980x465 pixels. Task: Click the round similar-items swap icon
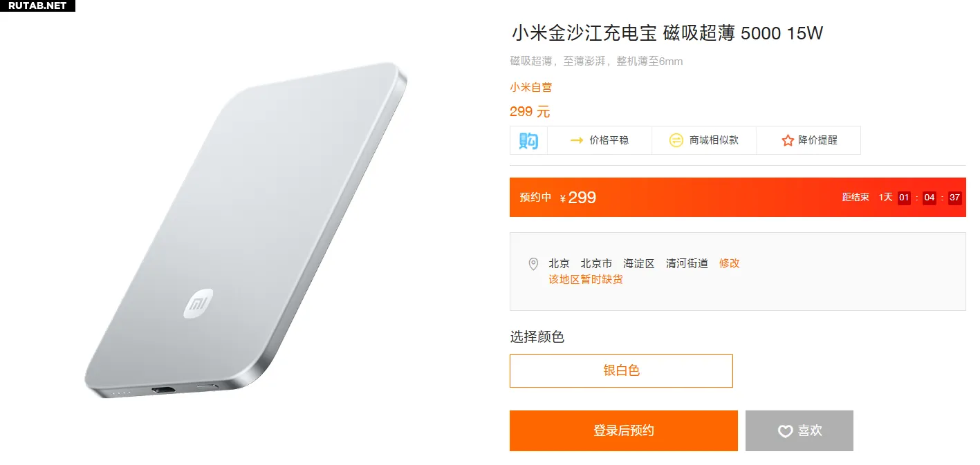click(676, 140)
